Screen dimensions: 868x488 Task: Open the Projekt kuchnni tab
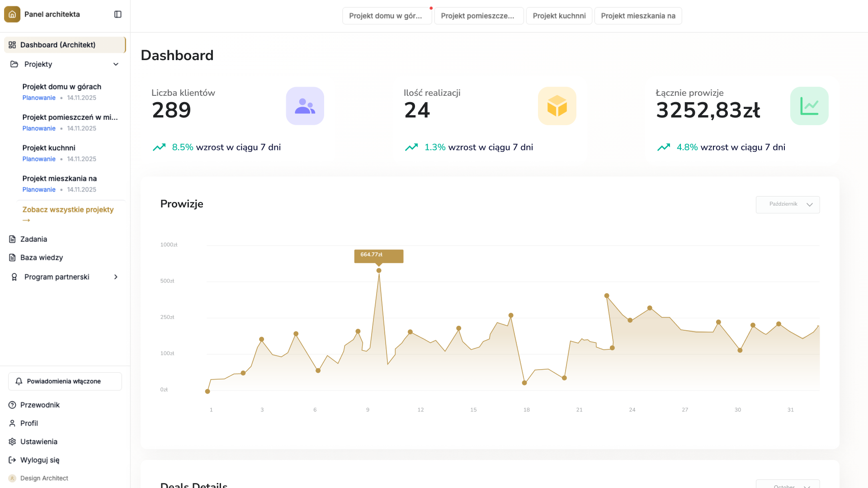pyautogui.click(x=559, y=15)
